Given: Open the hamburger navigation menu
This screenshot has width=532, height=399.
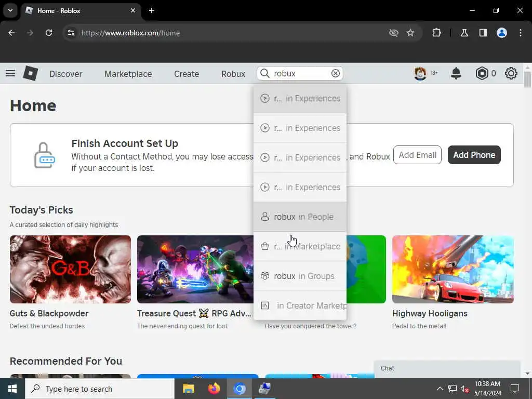Looking at the screenshot, I should [x=10, y=73].
